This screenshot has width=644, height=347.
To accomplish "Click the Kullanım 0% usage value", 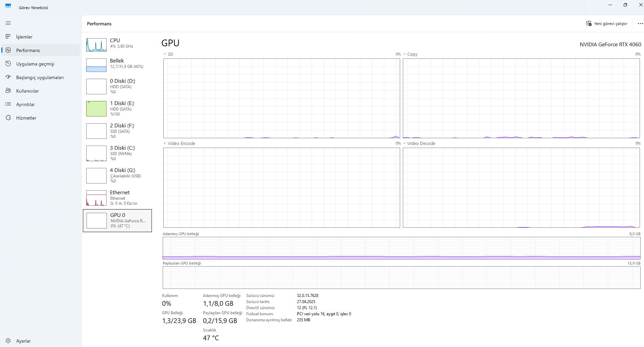I will (x=167, y=303).
